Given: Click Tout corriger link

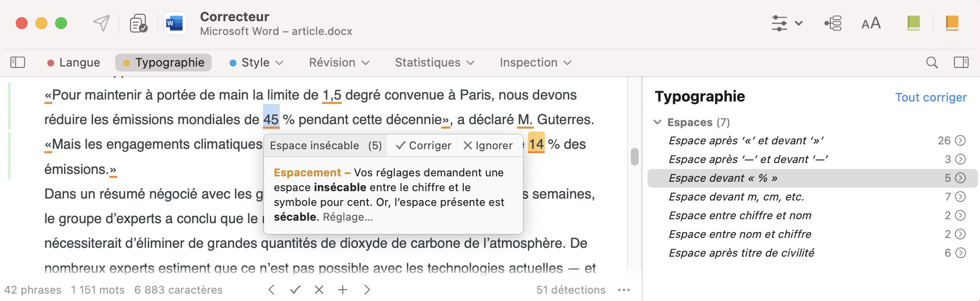Looking at the screenshot, I should [x=931, y=98].
